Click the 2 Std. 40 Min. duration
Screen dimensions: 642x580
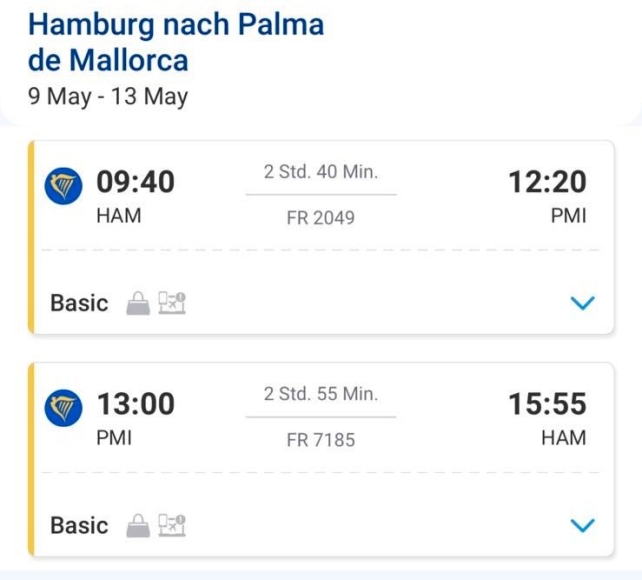tap(320, 172)
